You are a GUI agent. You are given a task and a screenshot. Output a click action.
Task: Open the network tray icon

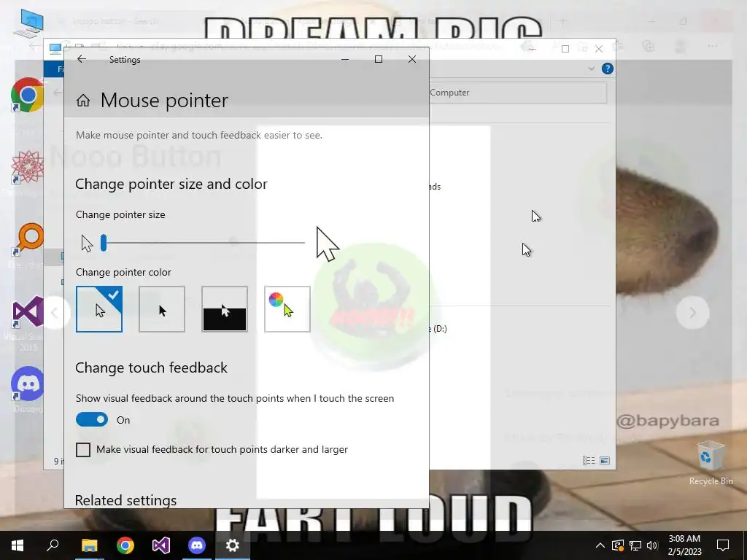(635, 545)
